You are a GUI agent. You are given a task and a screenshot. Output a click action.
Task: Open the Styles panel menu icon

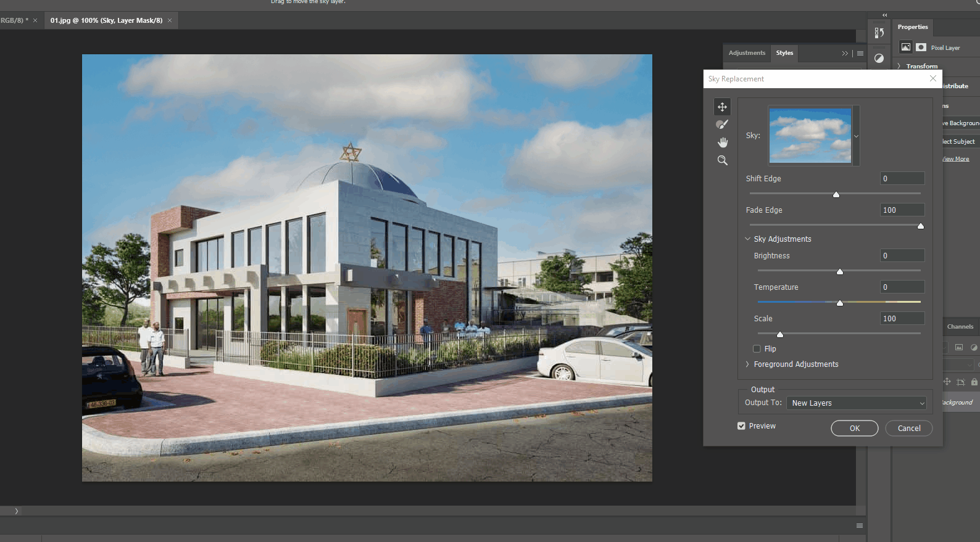pos(860,53)
